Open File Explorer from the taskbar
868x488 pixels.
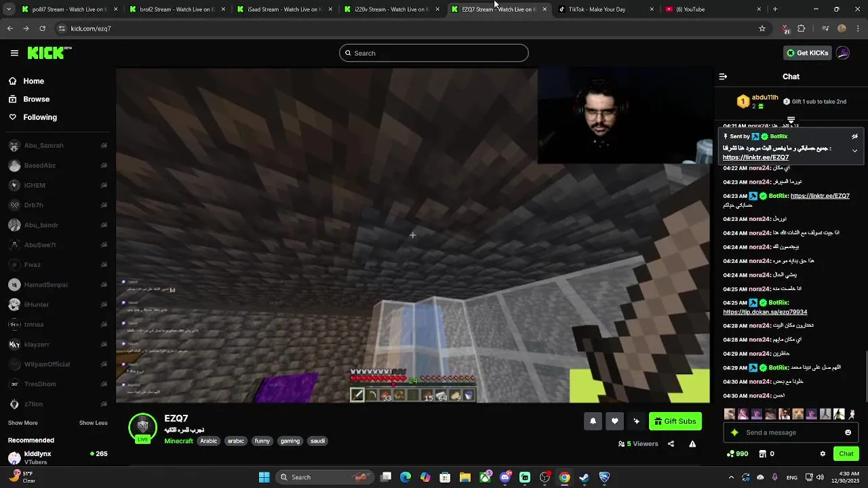pos(465,477)
